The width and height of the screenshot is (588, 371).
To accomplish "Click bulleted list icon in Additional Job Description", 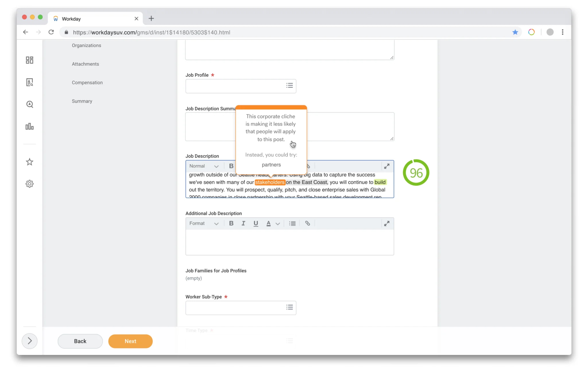I will [x=292, y=223].
